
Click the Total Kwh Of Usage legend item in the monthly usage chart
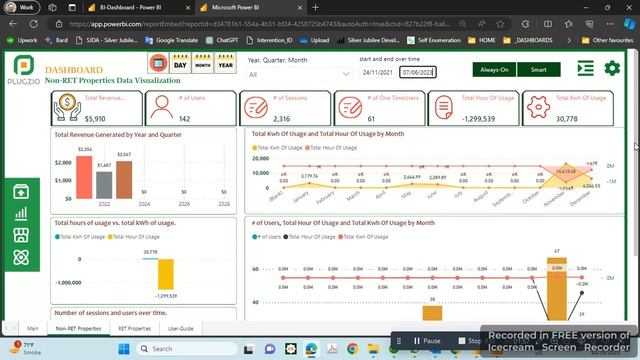point(277,148)
